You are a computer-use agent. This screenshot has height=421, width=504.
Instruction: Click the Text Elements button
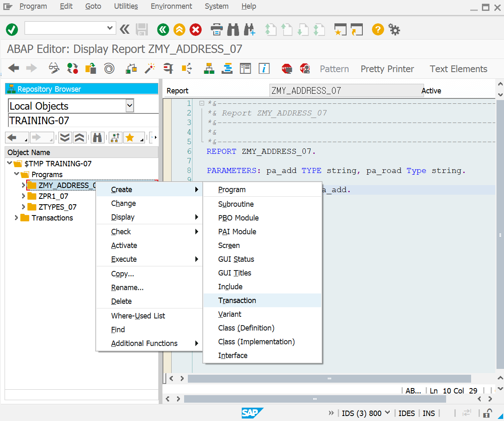[x=458, y=69]
